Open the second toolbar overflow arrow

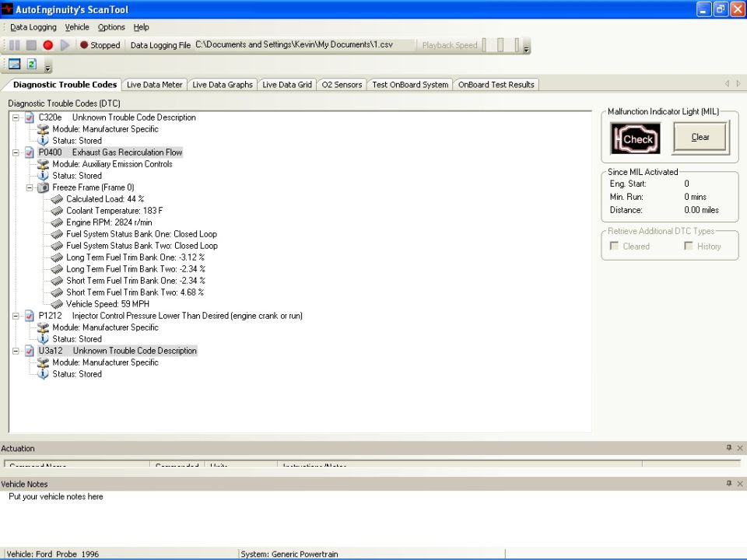click(x=47, y=68)
